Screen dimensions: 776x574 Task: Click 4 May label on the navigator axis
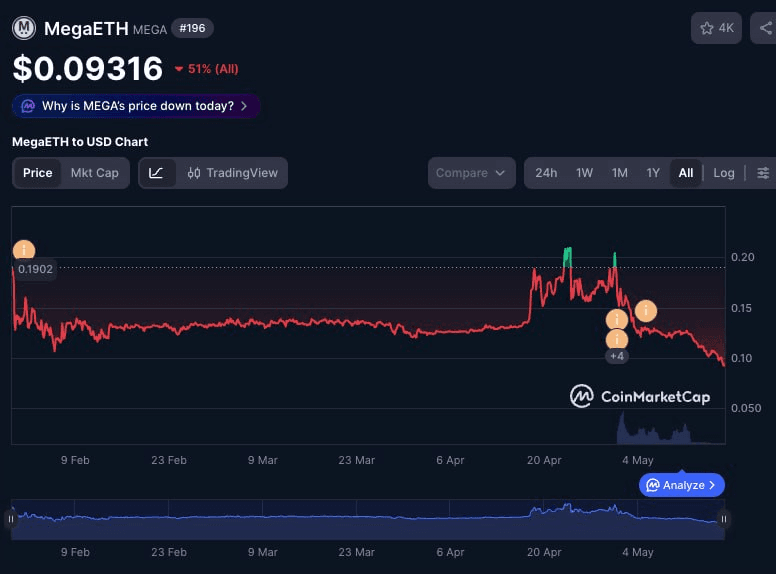(637, 552)
